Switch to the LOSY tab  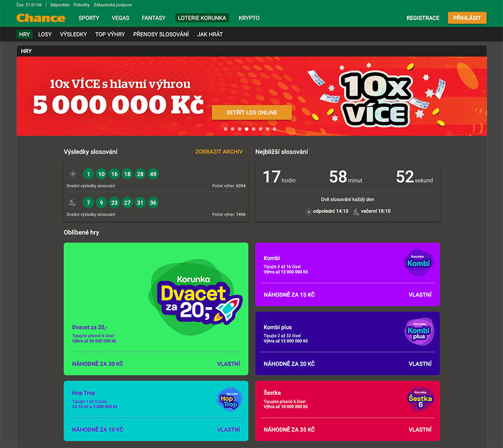tap(45, 34)
